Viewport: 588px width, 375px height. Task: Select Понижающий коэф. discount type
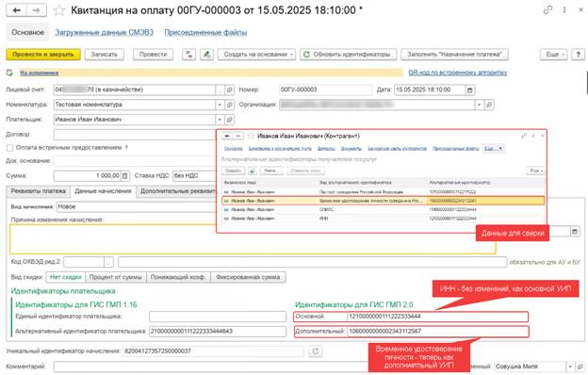point(178,277)
